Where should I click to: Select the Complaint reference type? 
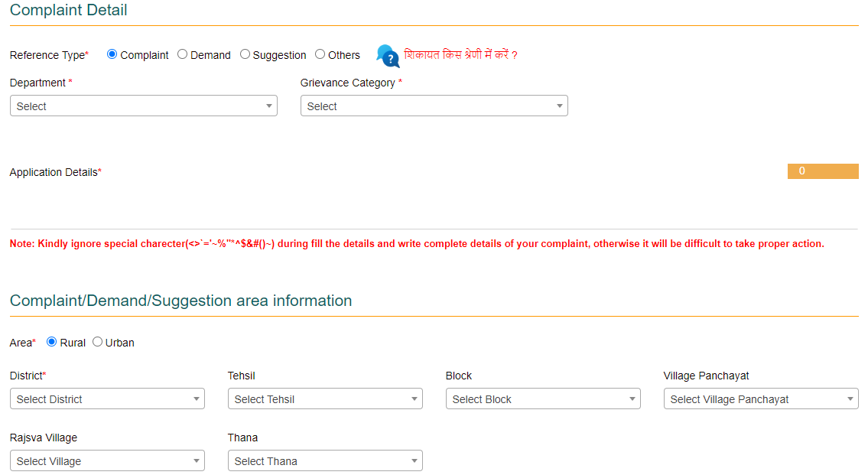[x=112, y=54]
